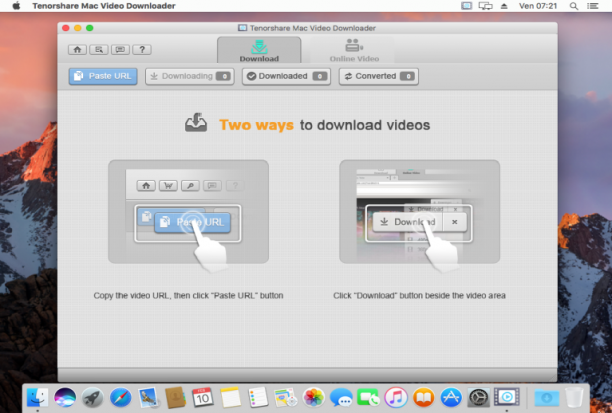Open App Store from the Dock
Image resolution: width=612 pixels, height=413 pixels.
coord(451,398)
